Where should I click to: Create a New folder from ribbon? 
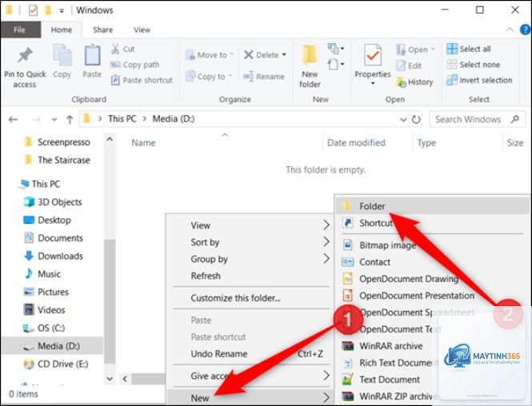(x=310, y=66)
